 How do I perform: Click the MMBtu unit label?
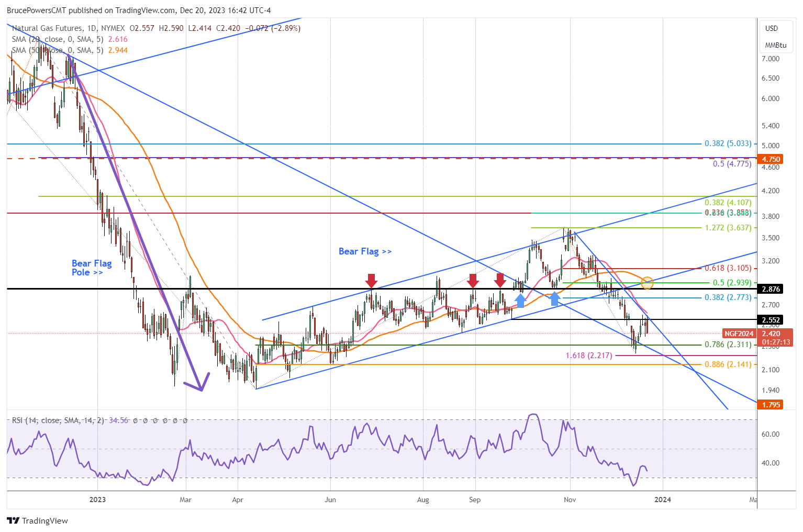tap(776, 45)
